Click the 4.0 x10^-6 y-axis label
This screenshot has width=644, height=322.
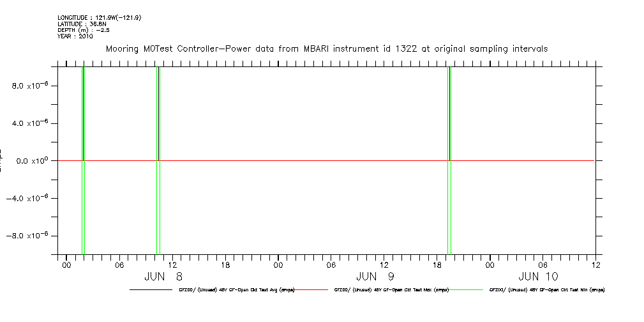(x=31, y=123)
